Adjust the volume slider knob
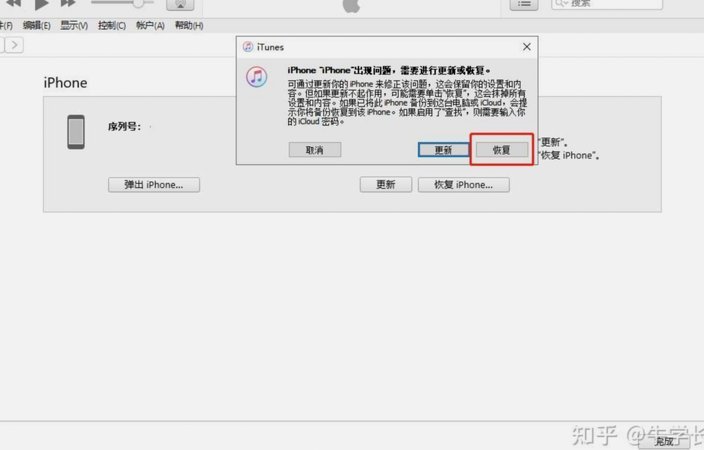 pos(138,3)
